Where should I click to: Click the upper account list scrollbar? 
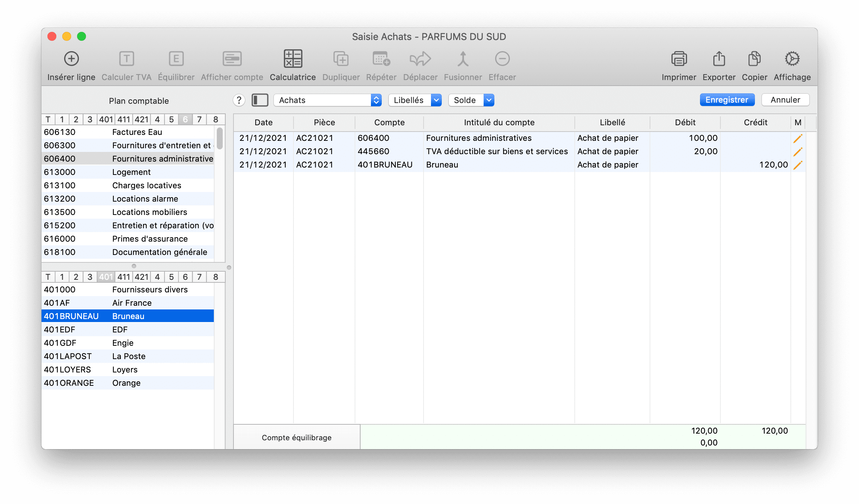tap(220, 139)
